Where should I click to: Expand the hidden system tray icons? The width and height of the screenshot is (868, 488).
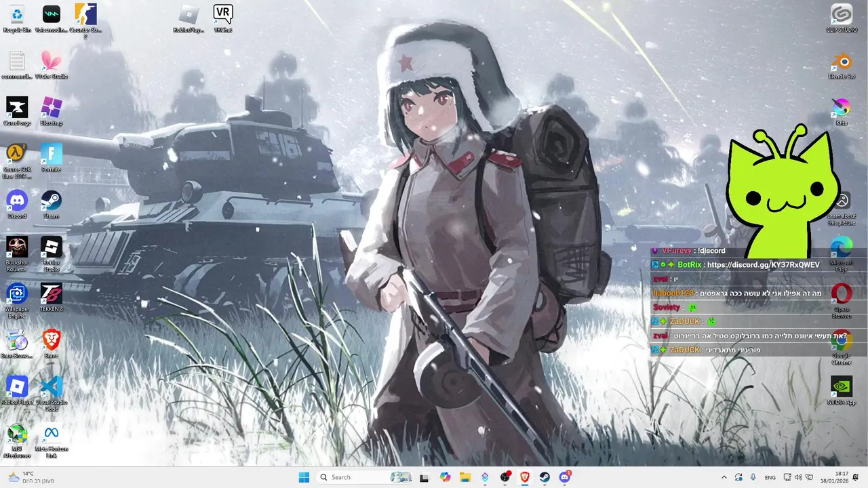724,477
